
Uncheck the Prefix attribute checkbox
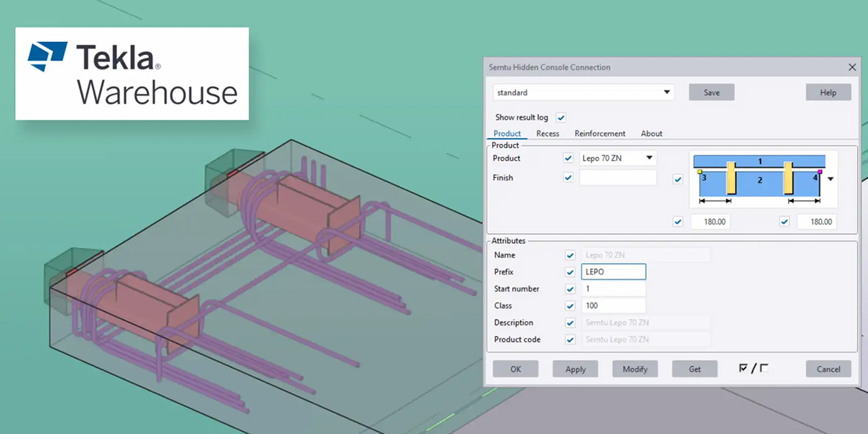coord(570,272)
